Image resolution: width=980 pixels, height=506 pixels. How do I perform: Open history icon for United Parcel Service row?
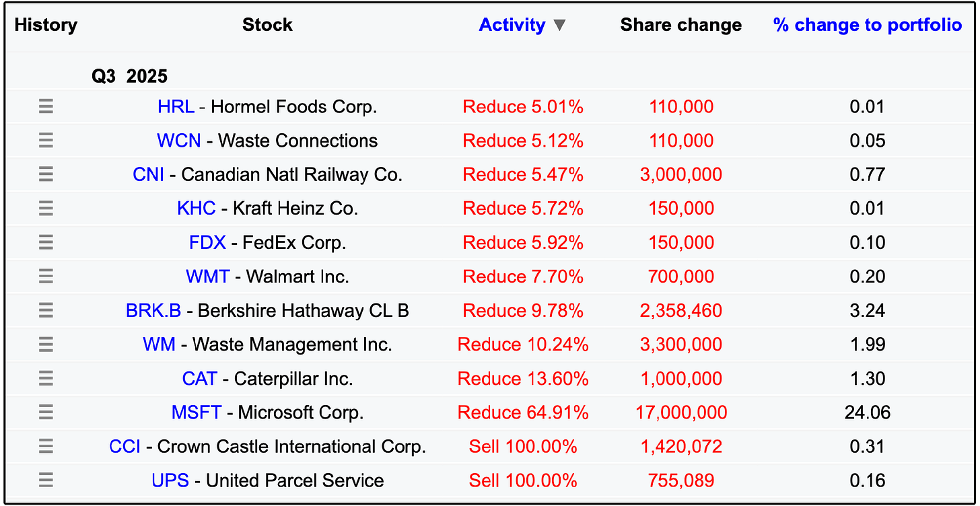coord(46,480)
